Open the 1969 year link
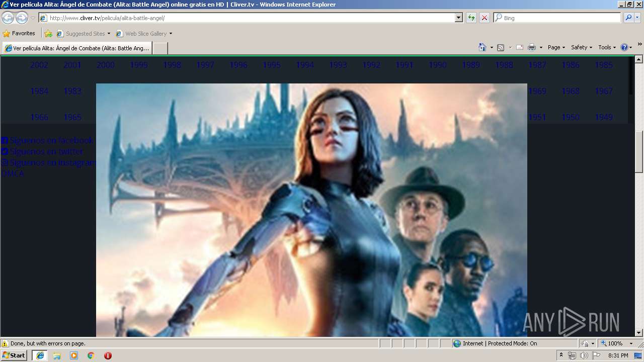Viewport: 644px width, 362px height. pos(537,91)
